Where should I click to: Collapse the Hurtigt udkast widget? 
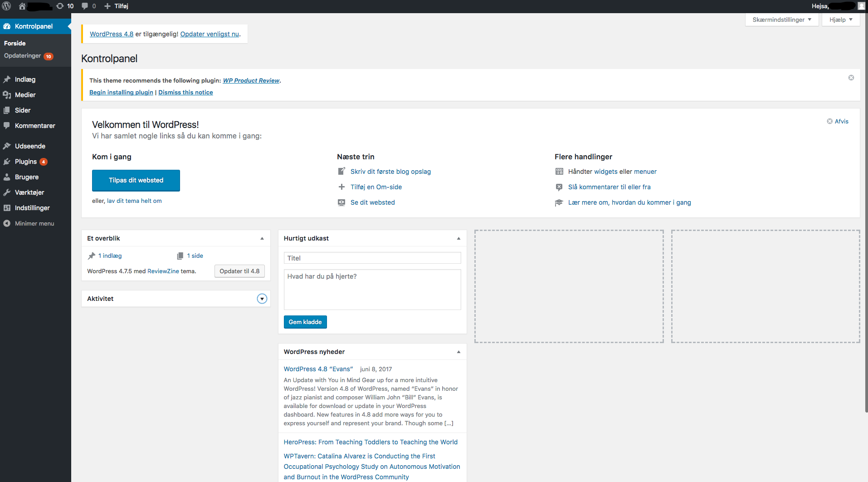[x=458, y=238]
